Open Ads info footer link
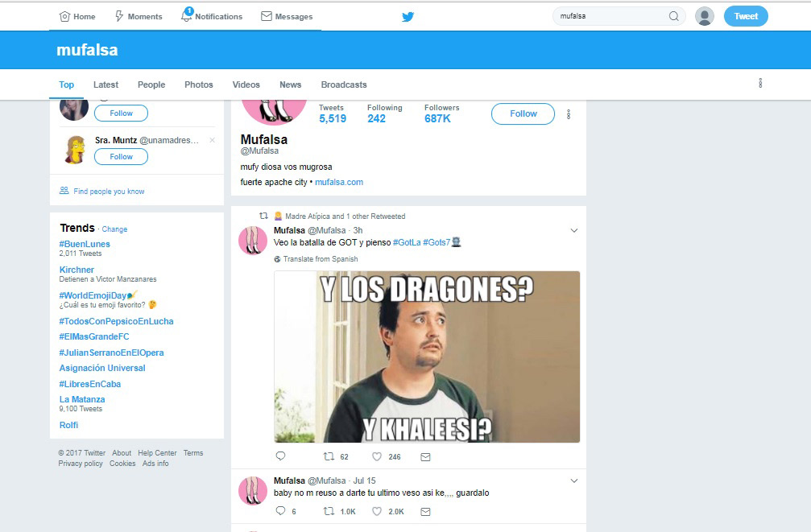Image resolution: width=811 pixels, height=532 pixels. [155, 464]
